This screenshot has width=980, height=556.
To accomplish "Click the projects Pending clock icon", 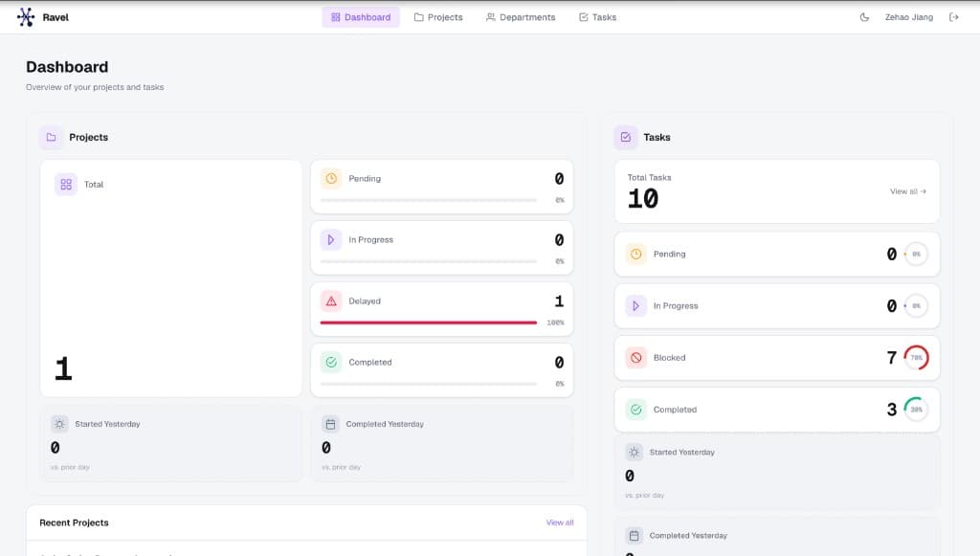I will click(331, 179).
